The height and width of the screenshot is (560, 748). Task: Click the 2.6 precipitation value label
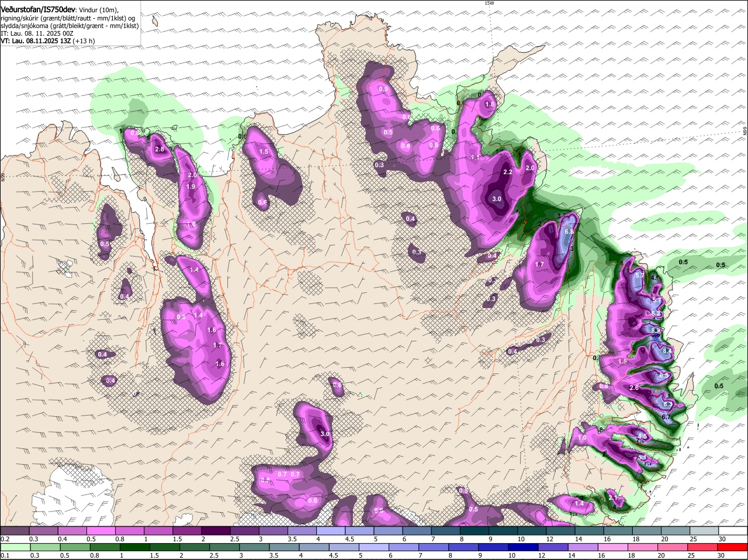634,388
